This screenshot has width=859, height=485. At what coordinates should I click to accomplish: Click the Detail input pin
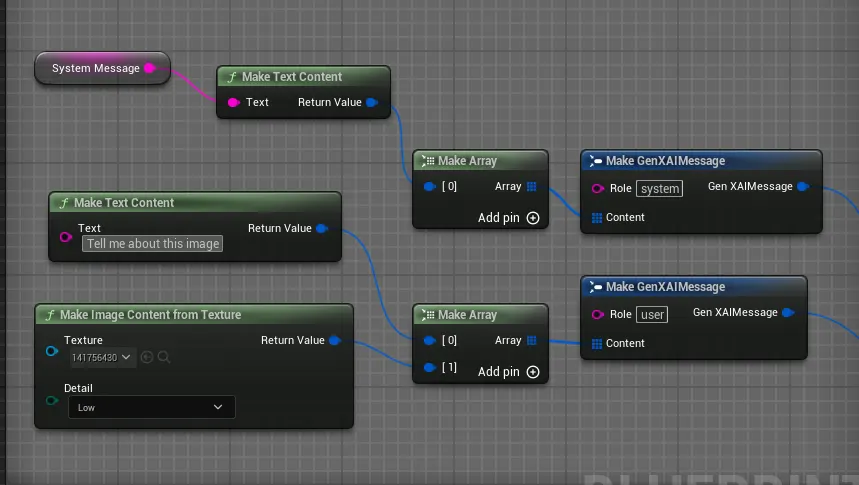pyautogui.click(x=52, y=401)
